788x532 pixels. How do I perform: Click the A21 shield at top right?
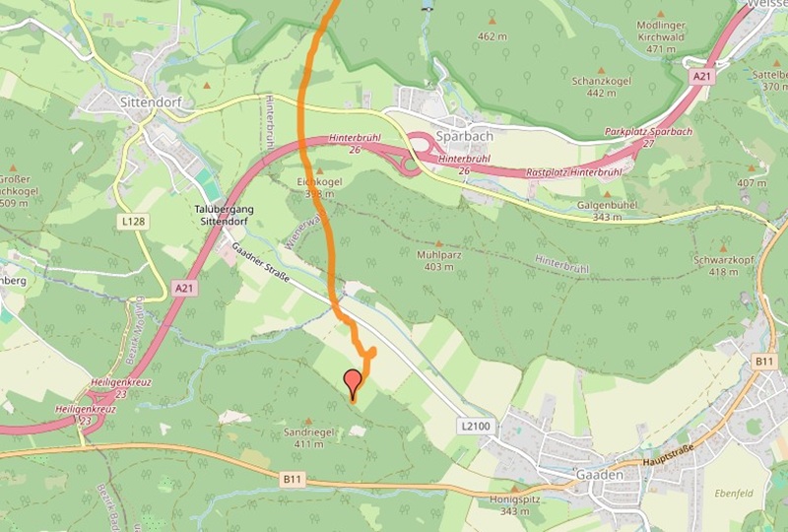click(x=702, y=76)
